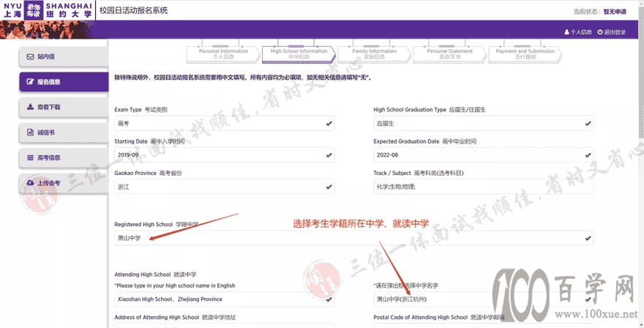
Task: Open the 查看下载 sidebar section
Action: (x=64, y=107)
